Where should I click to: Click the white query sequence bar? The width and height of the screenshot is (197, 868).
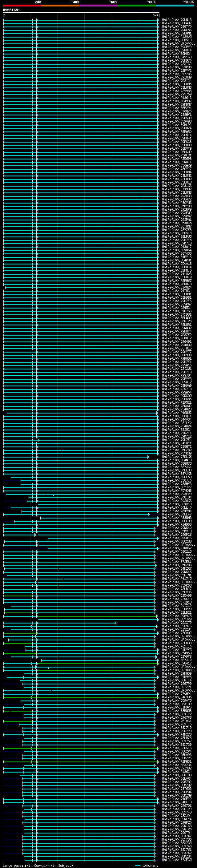[x=81, y=12]
